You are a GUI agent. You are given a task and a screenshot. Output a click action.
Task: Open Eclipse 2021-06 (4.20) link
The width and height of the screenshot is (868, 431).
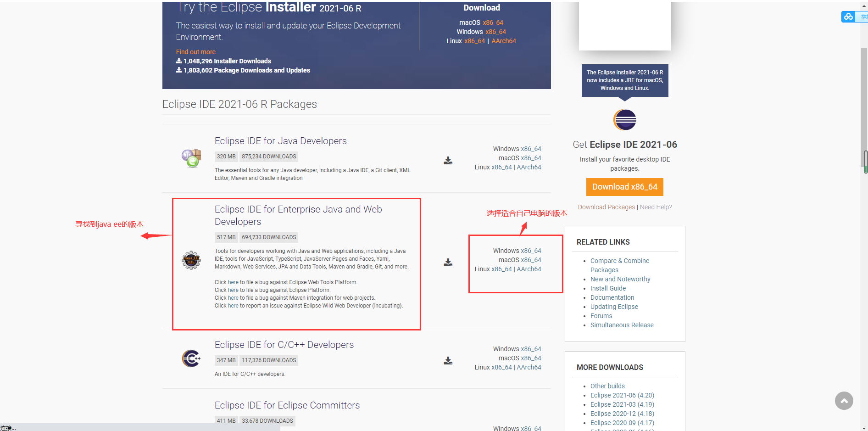pyautogui.click(x=622, y=395)
